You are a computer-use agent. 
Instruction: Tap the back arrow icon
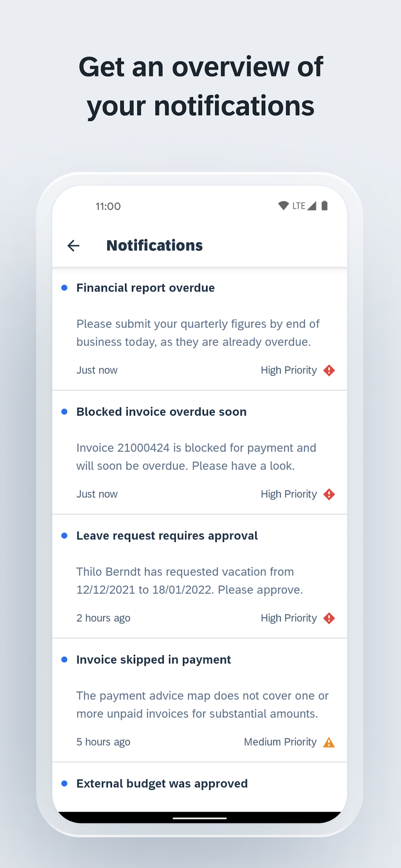(x=74, y=246)
